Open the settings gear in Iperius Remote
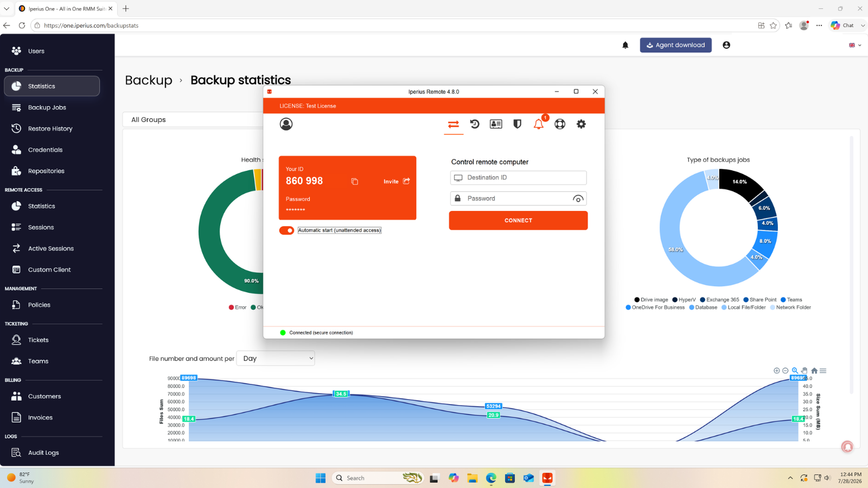868x488 pixels. point(581,124)
